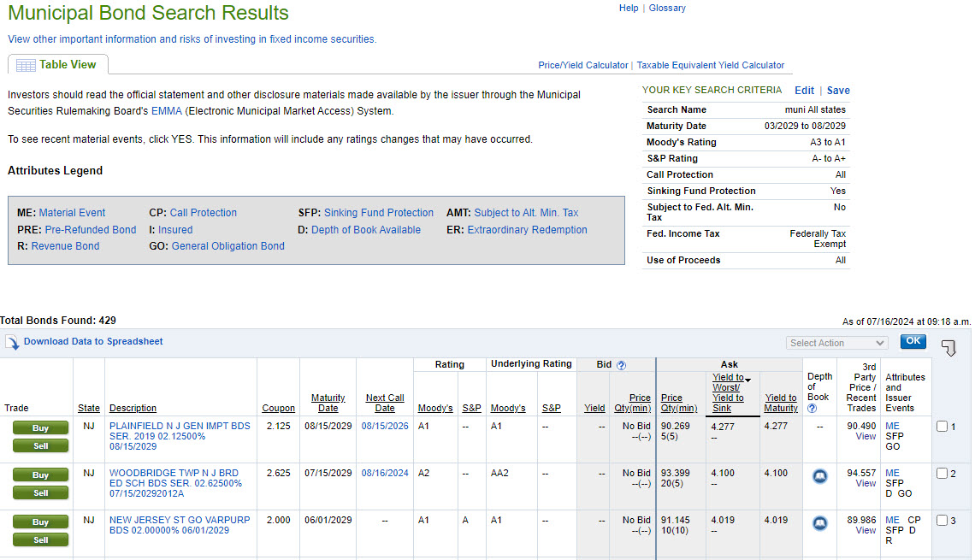
Task: Open Depth of Book for New Jersey ST bond
Action: (x=819, y=524)
